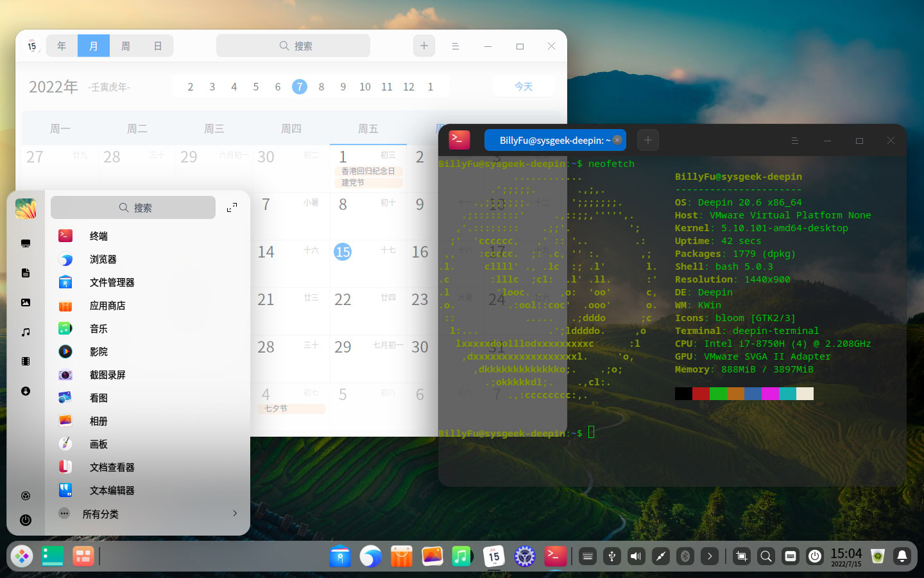The image size is (924, 578).
Task: Switch calendar to 年 view
Action: [x=62, y=46]
